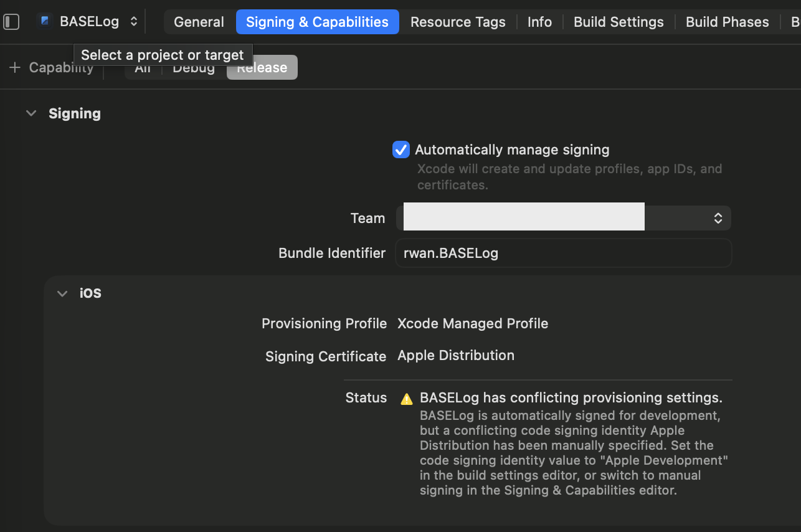This screenshot has height=532, width=801.
Task: Switch to the General tab
Action: pyautogui.click(x=199, y=22)
